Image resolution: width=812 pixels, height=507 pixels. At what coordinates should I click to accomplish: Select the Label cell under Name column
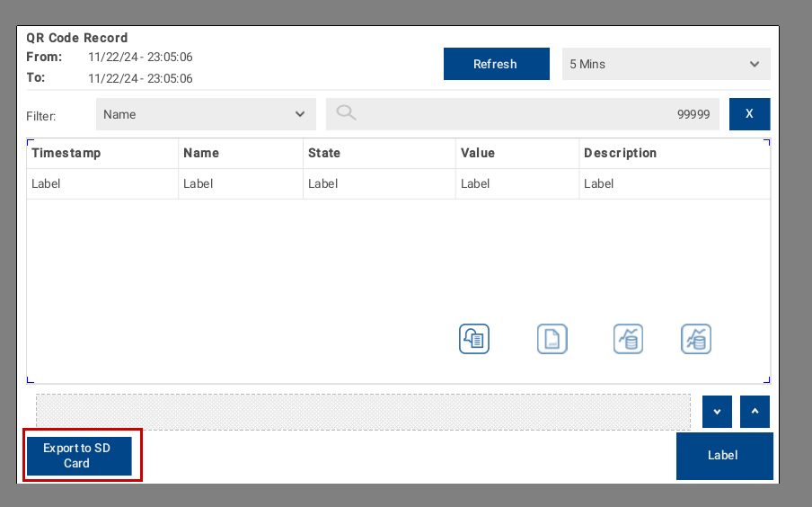(241, 184)
